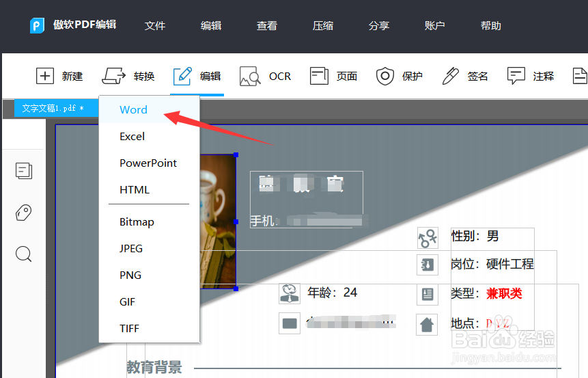Click the 性别：男 text

(475, 237)
